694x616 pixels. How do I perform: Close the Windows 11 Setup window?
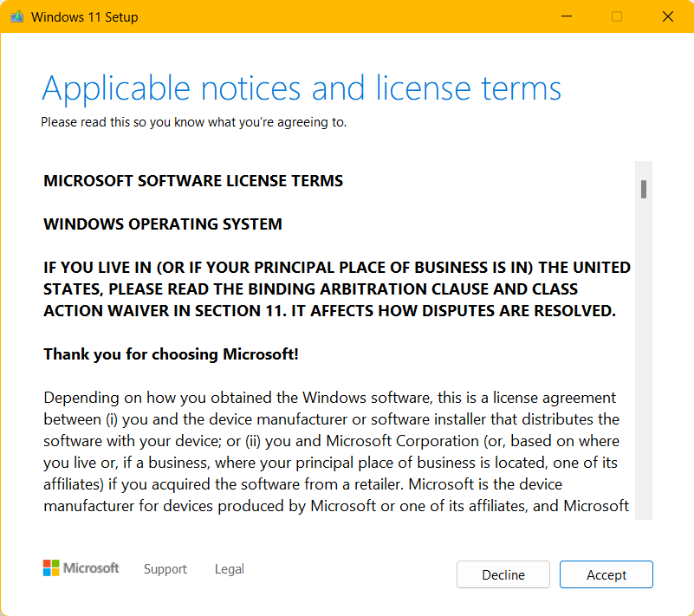tap(668, 16)
